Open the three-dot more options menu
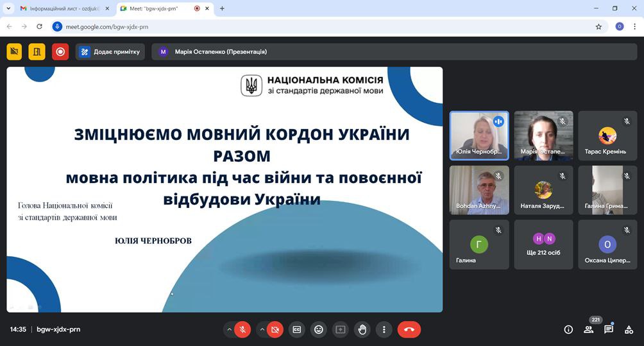The image size is (644, 346). [x=384, y=329]
